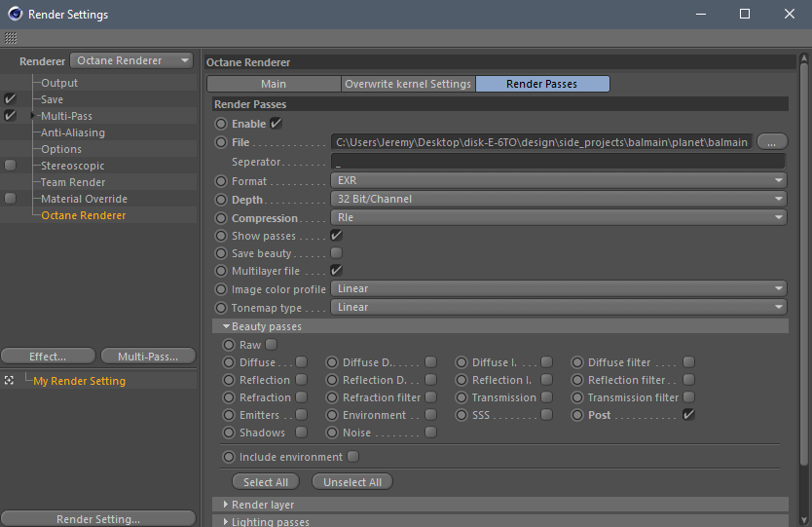Image resolution: width=812 pixels, height=527 pixels.
Task: Open the Tonemap type dropdown
Action: point(559,307)
